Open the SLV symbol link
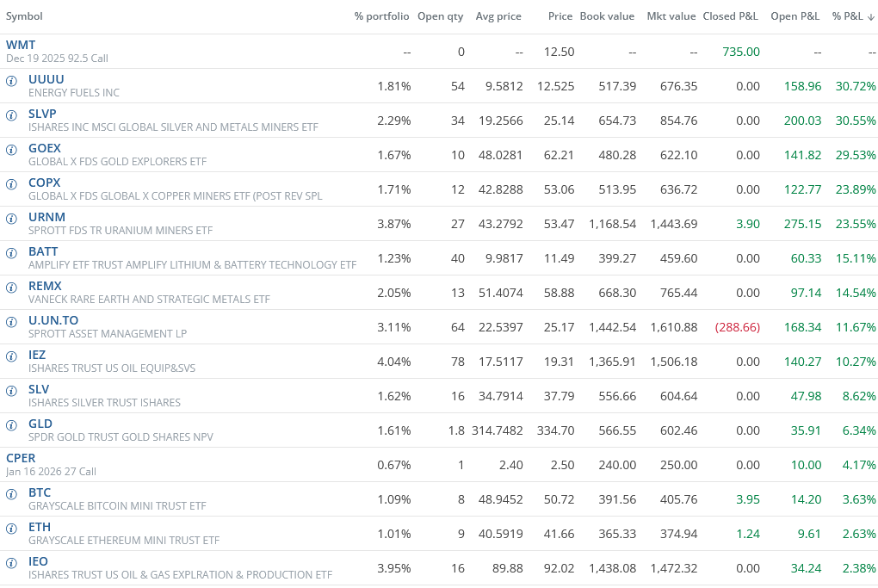878x588 pixels. (39, 389)
